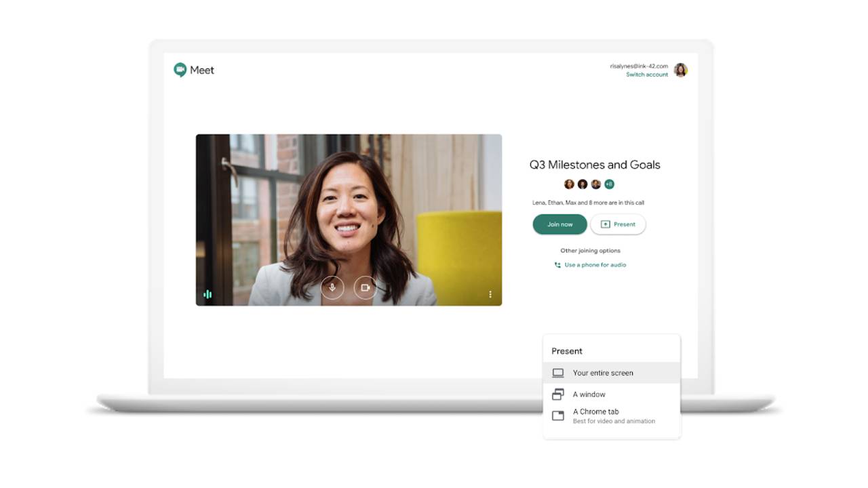
Task: Mute the microphone in video preview
Action: point(332,287)
